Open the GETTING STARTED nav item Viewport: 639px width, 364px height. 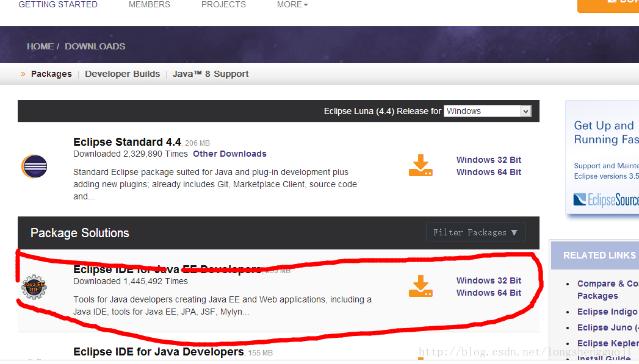click(x=58, y=4)
